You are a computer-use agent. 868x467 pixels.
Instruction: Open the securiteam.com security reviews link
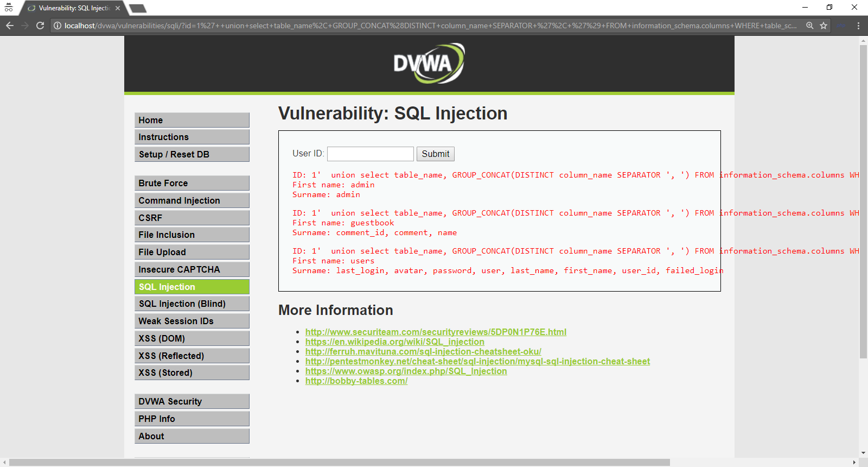click(x=436, y=332)
